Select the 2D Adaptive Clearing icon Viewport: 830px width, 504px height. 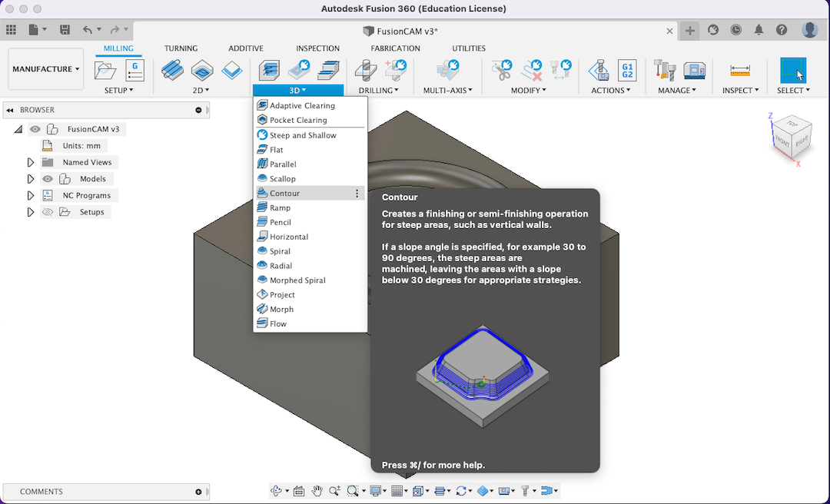point(172,71)
